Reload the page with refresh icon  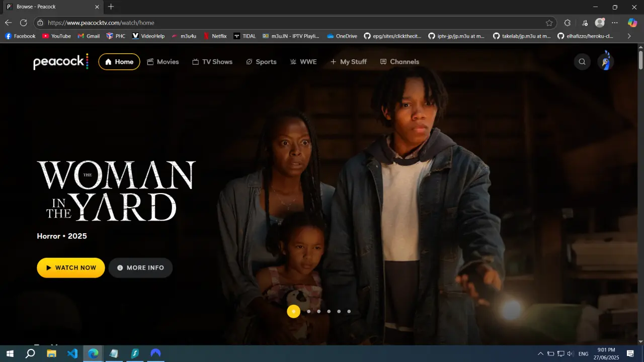[x=23, y=23]
